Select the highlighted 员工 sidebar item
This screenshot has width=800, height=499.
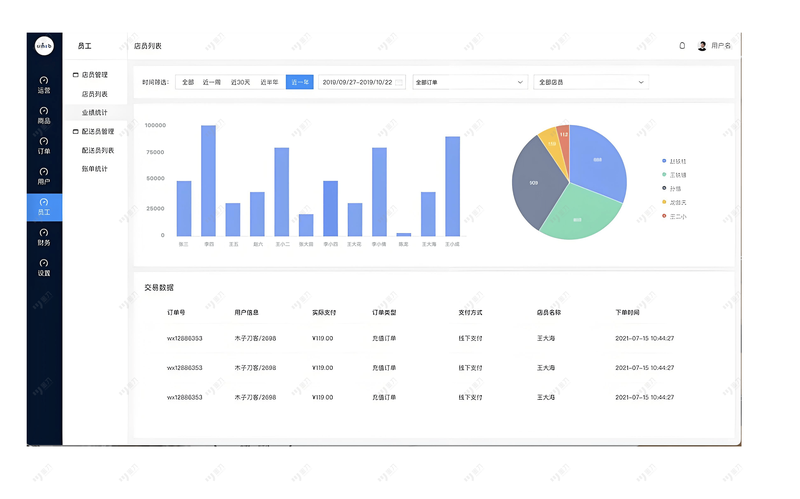pos(44,207)
